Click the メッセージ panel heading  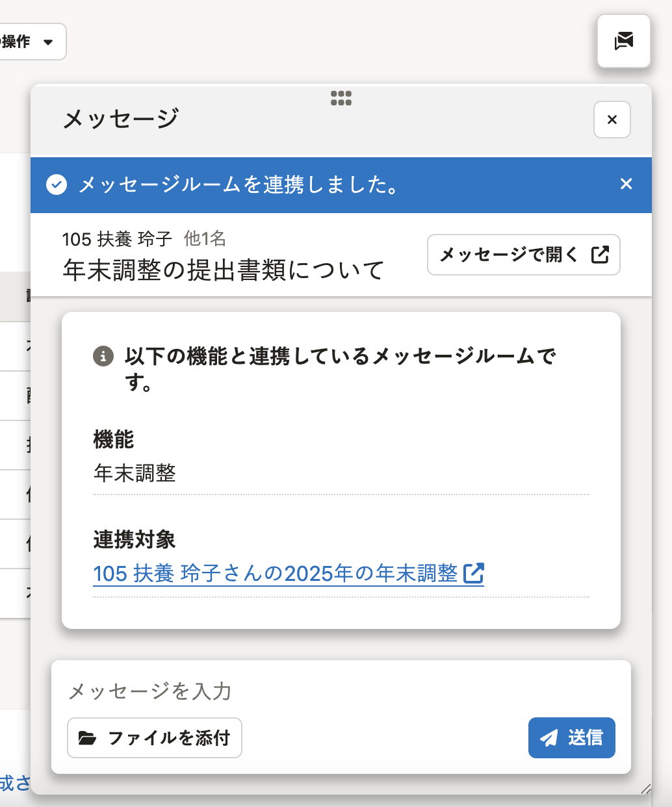[x=120, y=119]
